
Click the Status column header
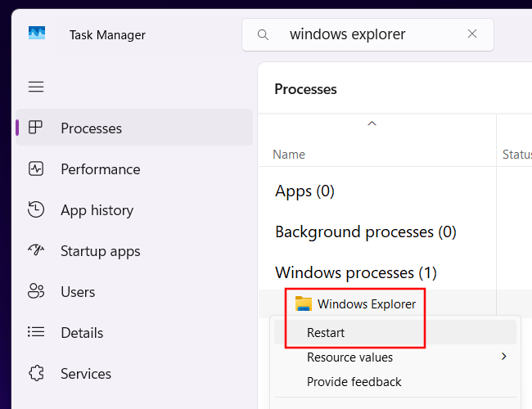click(x=517, y=155)
